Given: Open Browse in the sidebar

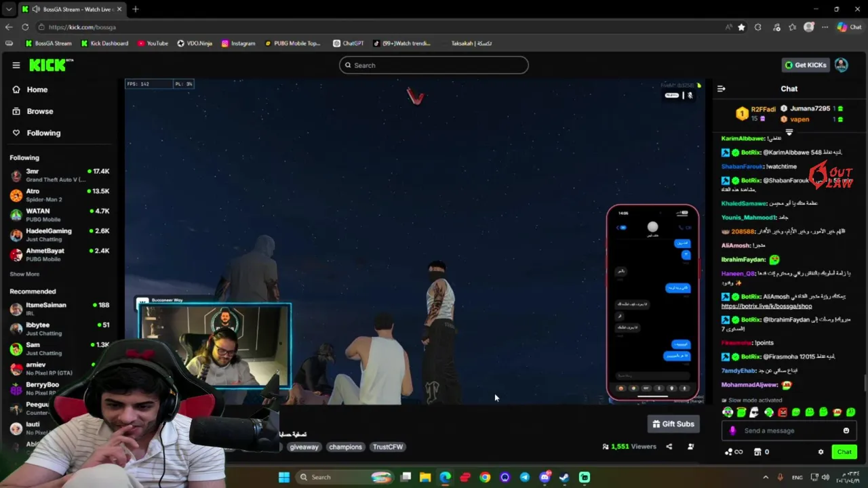Looking at the screenshot, I should (x=33, y=111).
